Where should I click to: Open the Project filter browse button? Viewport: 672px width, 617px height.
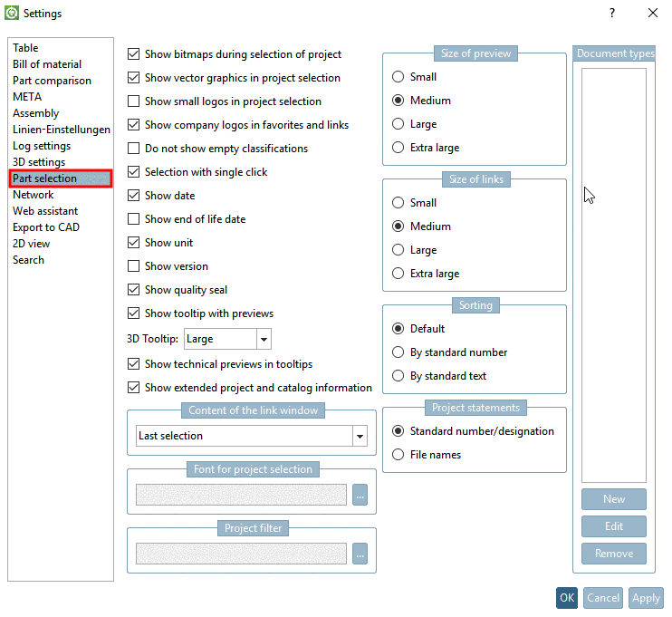click(x=360, y=554)
